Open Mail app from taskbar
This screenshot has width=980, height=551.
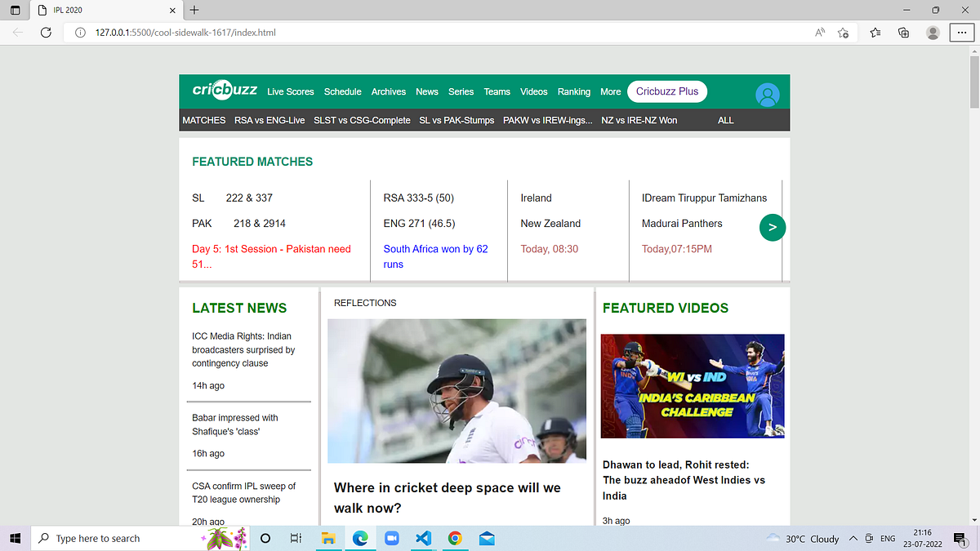click(487, 538)
